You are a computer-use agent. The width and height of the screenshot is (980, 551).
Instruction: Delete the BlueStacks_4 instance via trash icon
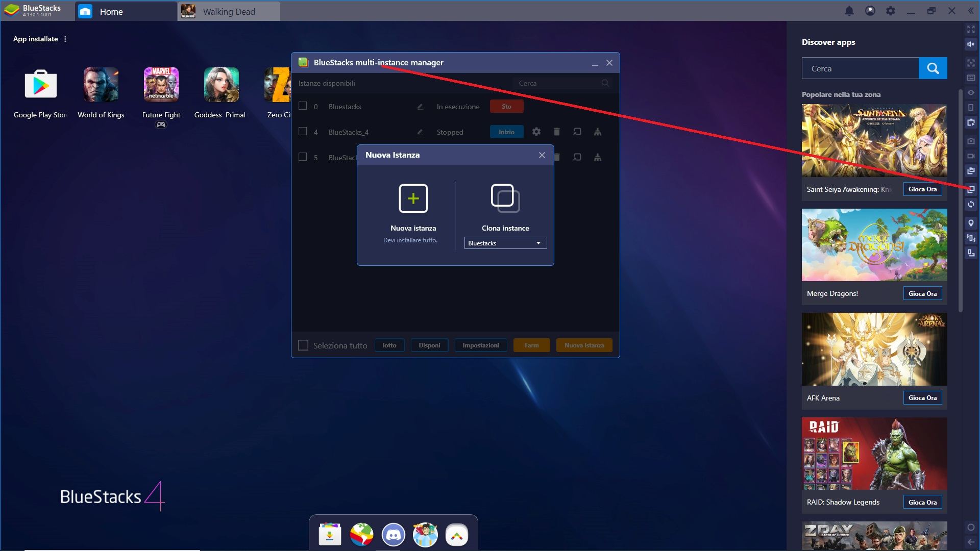tap(557, 132)
